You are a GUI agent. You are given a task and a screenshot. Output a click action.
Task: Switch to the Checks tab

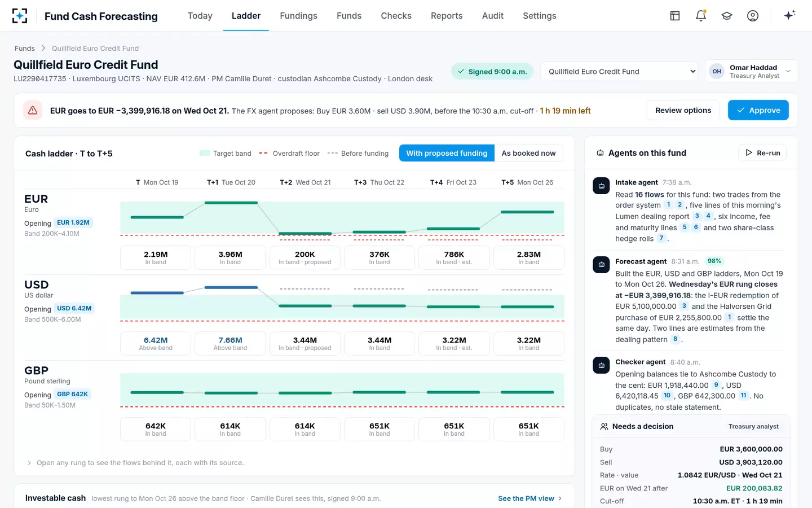point(396,16)
